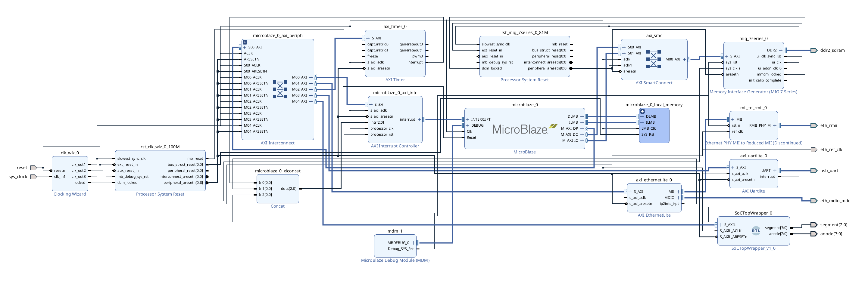Expand the S00_AXI interface pin on microblaze_0_axi_periph

click(x=245, y=48)
